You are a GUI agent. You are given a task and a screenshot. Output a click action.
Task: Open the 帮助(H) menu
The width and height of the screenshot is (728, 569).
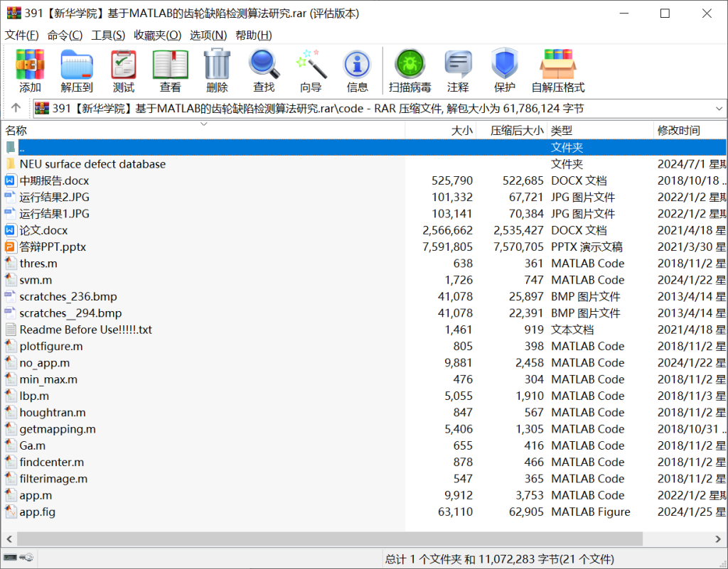point(254,36)
